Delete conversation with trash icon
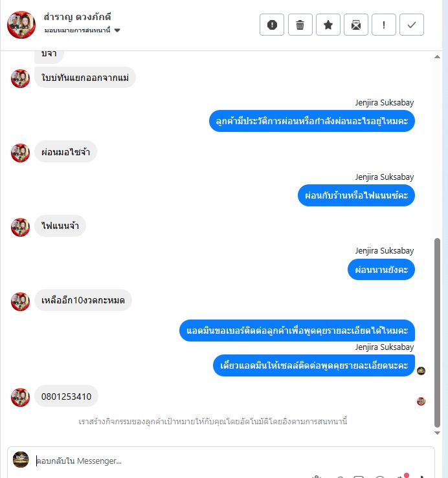 point(300,25)
